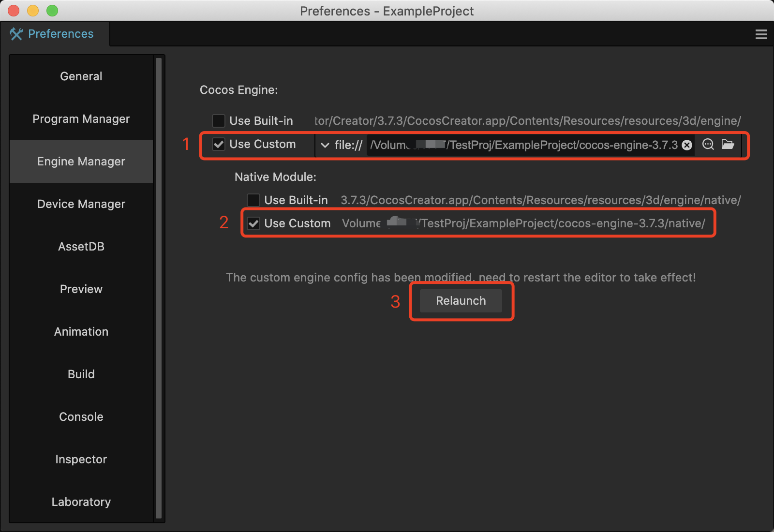Click the sidebar vertical scrollbar
The image size is (774, 532).
click(158, 288)
